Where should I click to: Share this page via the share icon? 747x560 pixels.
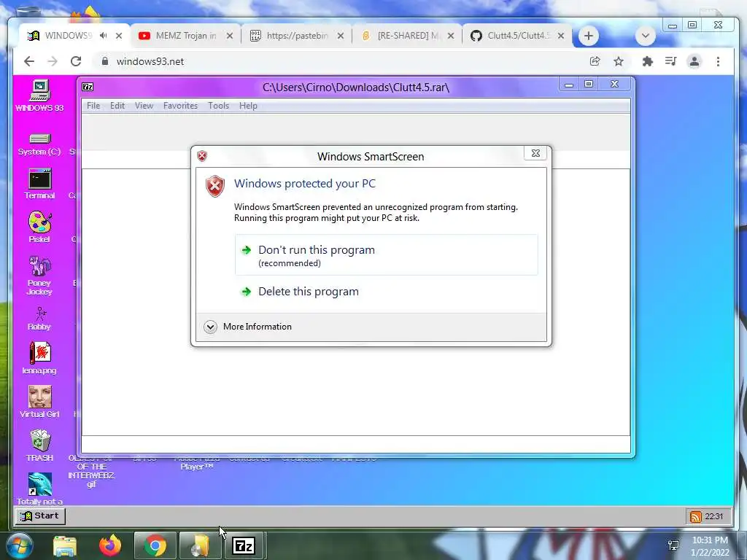(x=595, y=61)
